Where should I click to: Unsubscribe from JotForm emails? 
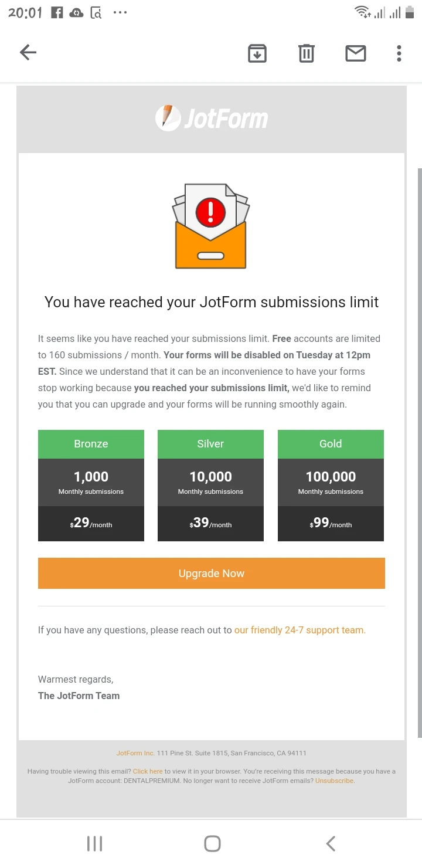333,781
